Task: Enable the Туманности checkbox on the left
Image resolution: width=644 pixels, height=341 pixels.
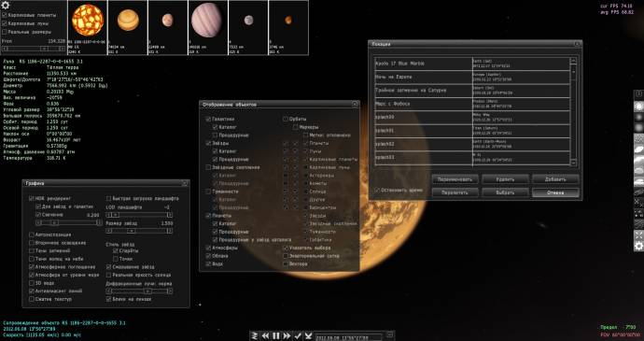Action: coord(208,192)
